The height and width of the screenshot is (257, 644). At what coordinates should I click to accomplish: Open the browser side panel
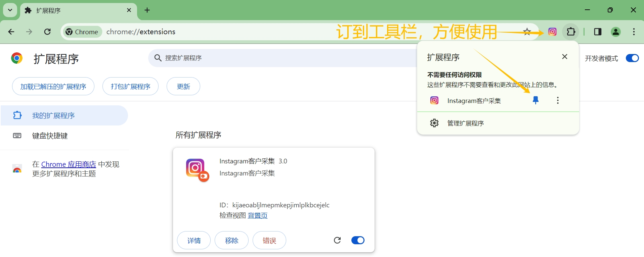pyautogui.click(x=598, y=32)
